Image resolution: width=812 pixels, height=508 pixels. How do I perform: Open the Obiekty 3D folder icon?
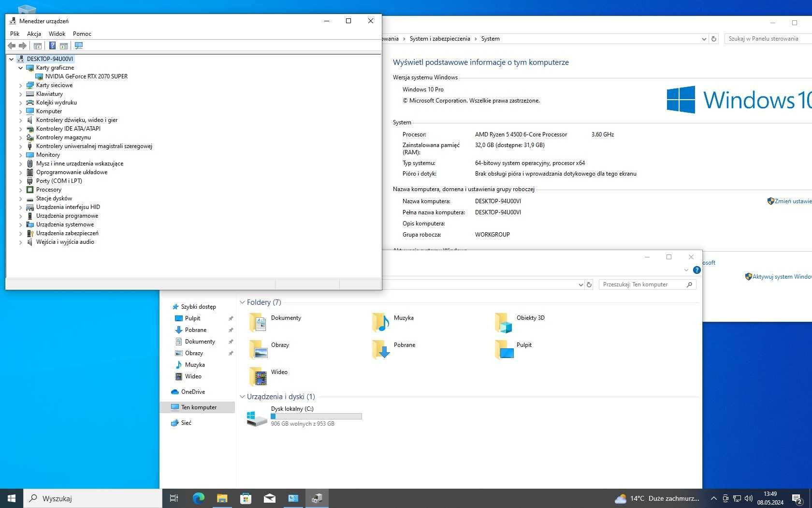point(504,323)
